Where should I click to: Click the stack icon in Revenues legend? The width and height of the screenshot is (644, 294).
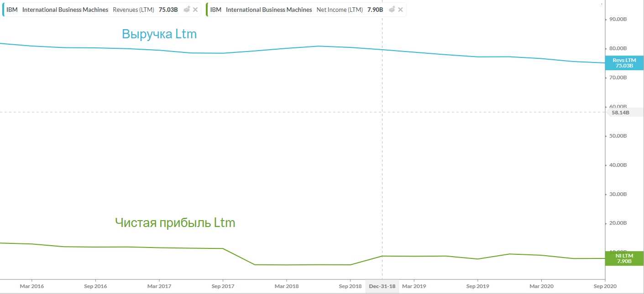click(187, 10)
